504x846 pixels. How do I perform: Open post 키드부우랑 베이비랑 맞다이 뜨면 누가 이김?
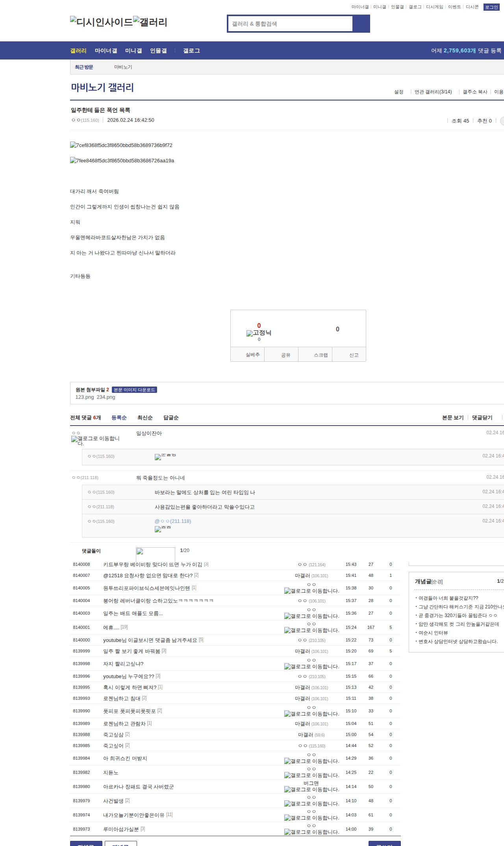[153, 565]
